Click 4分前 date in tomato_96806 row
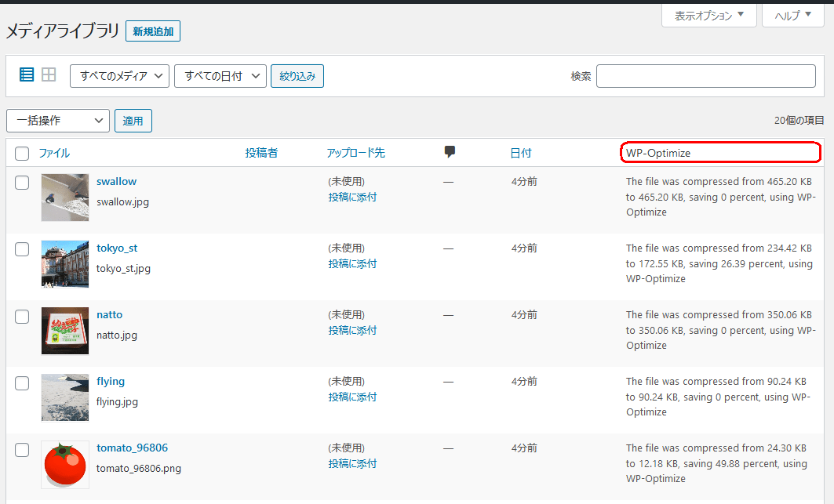This screenshot has width=834, height=504. [x=524, y=448]
